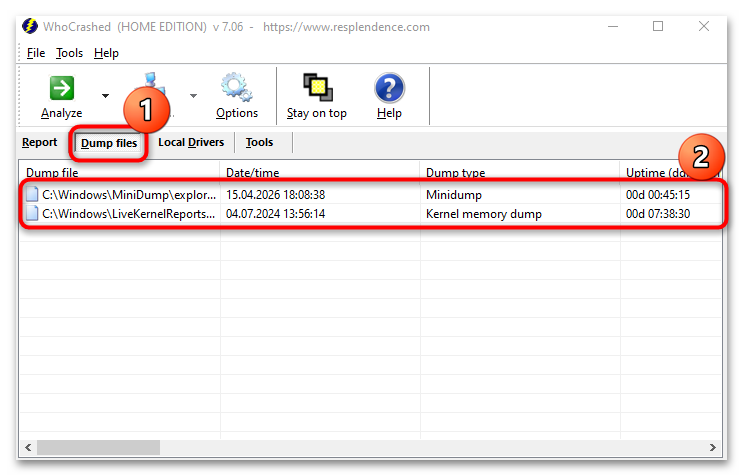Click the Kernel memory dump cell
Viewport: 743px width, 476px height.
click(x=483, y=214)
